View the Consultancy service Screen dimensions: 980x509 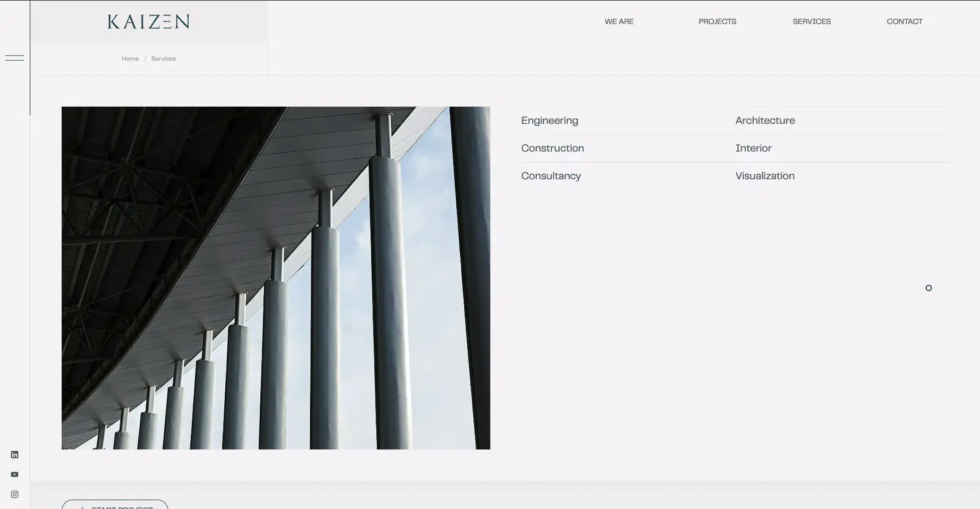551,176
